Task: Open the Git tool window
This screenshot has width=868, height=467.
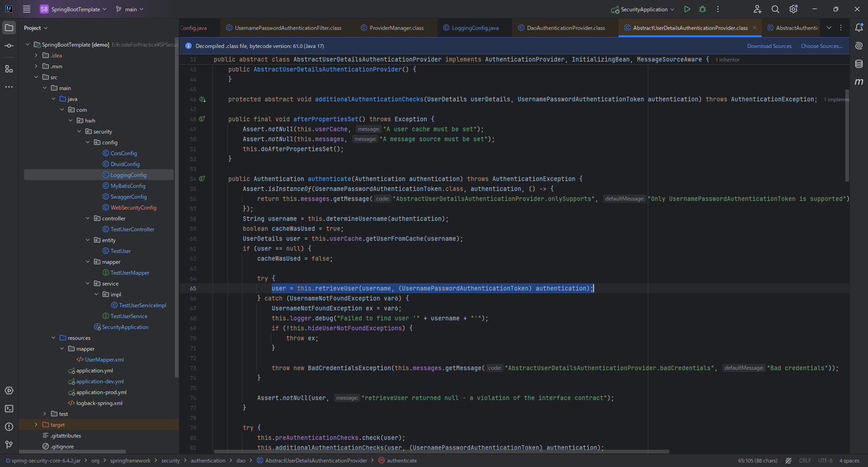Action: point(9,444)
